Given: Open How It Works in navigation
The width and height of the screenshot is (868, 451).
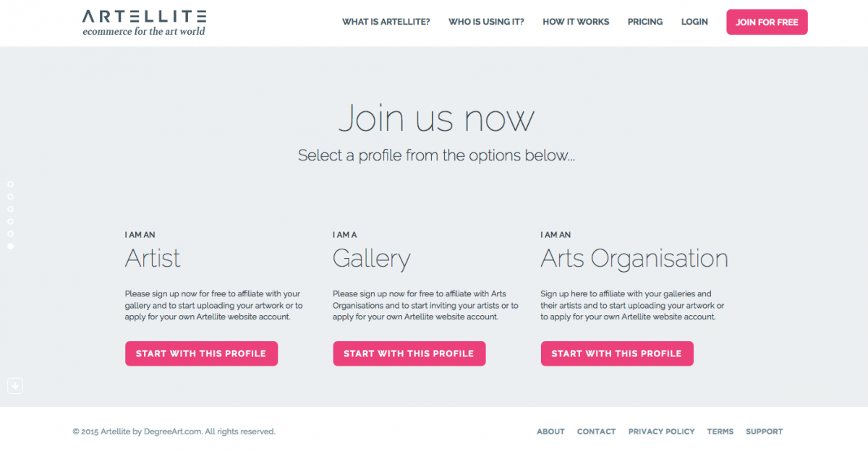Looking at the screenshot, I should 576,22.
